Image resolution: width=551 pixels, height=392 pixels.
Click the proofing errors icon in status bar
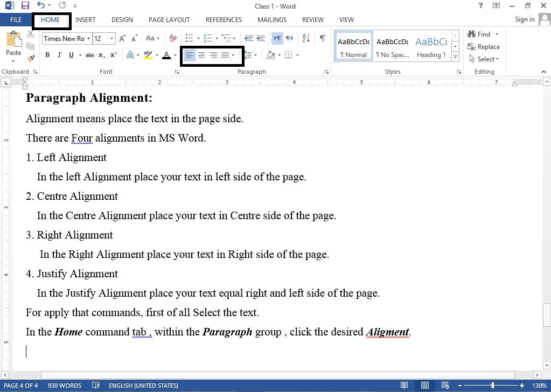click(96, 386)
